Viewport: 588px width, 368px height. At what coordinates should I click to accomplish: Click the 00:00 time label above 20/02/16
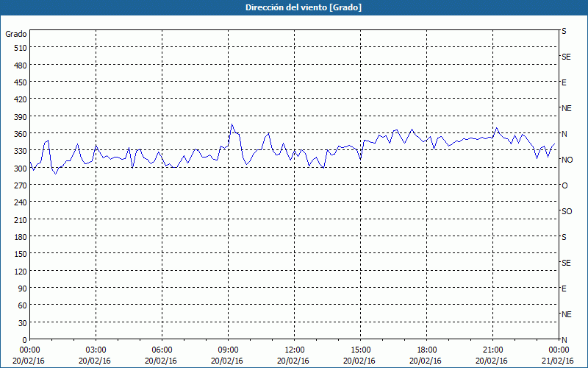click(x=29, y=350)
